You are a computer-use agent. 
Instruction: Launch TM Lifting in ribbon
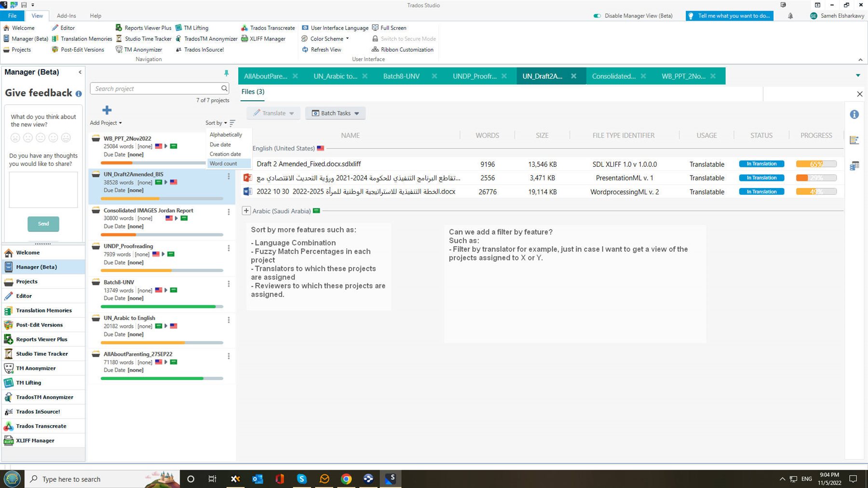(x=192, y=28)
